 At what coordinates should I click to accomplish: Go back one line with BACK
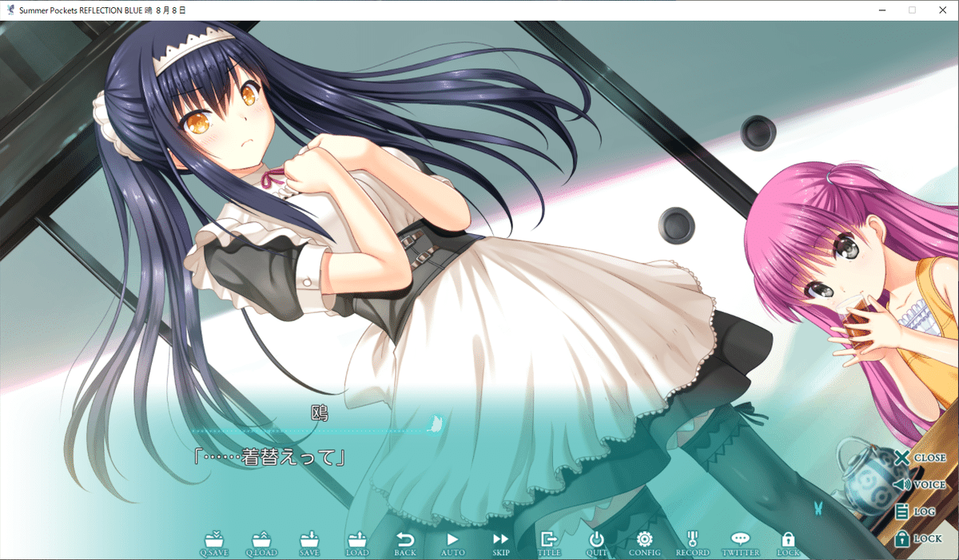[405, 543]
